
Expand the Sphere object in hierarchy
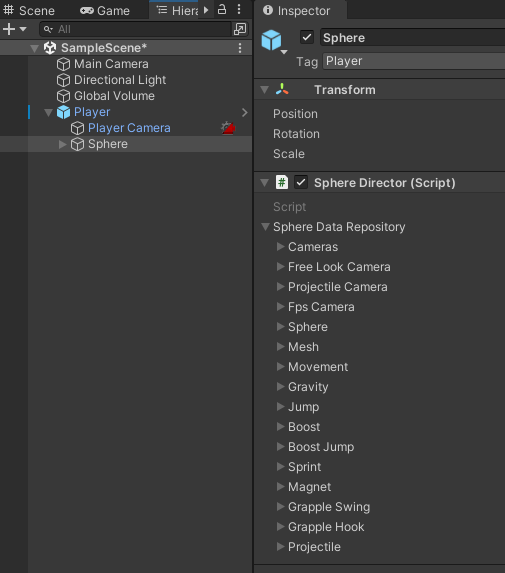(x=62, y=144)
